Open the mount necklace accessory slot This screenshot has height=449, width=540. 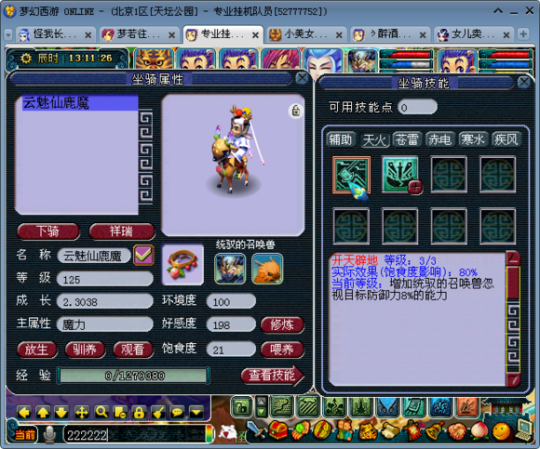(x=183, y=264)
